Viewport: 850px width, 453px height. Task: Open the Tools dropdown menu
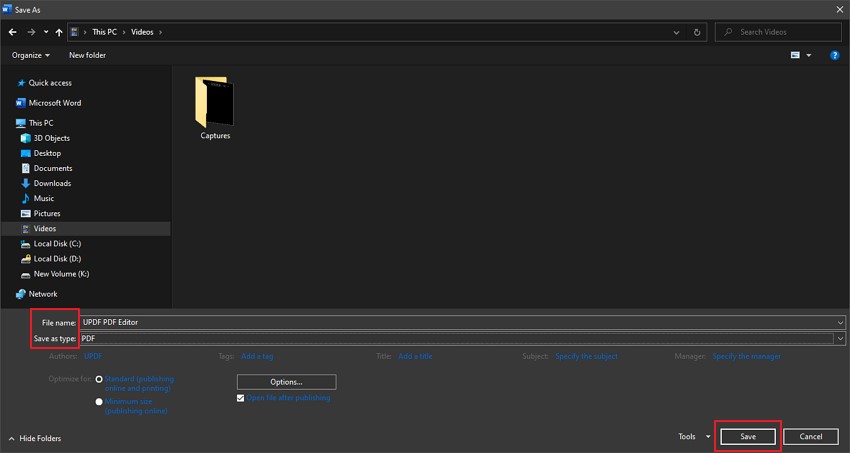coord(694,437)
